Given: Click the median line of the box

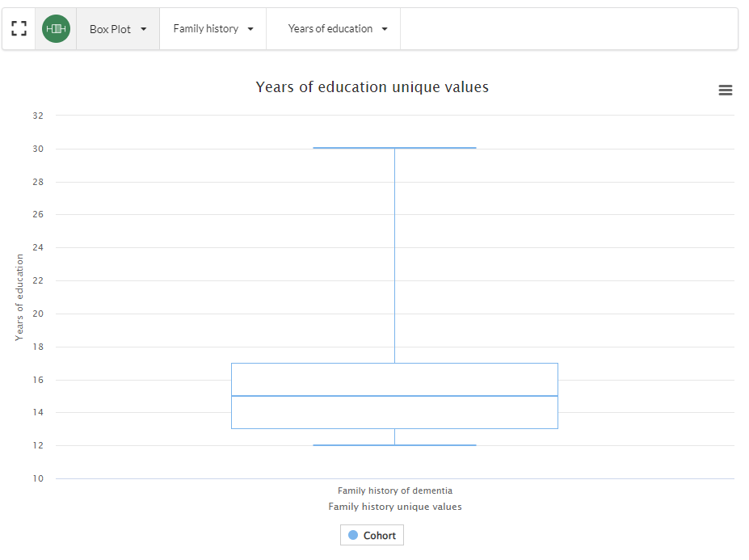Looking at the screenshot, I should coord(394,396).
